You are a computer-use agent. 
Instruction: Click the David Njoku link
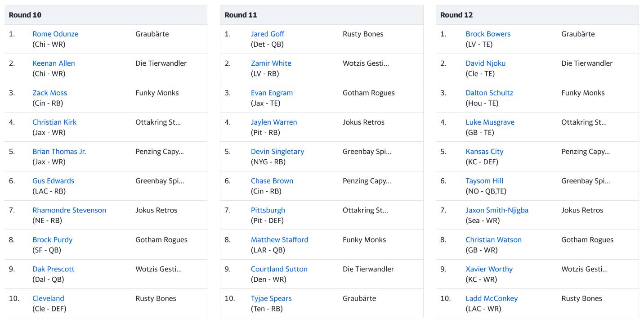point(485,63)
